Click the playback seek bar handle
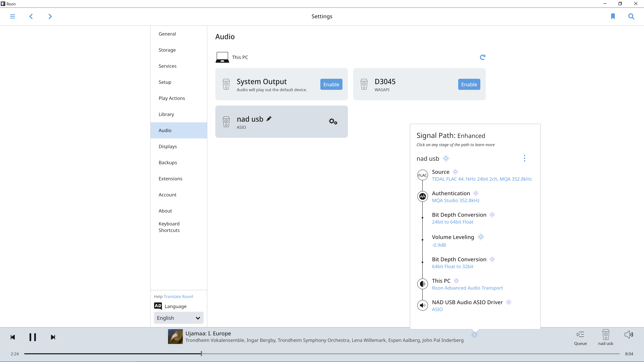 point(201,353)
